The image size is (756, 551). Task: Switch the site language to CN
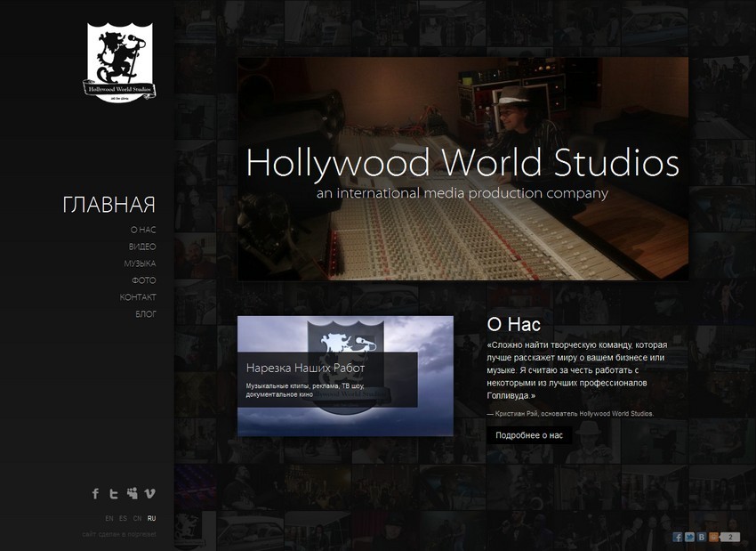tap(136, 517)
